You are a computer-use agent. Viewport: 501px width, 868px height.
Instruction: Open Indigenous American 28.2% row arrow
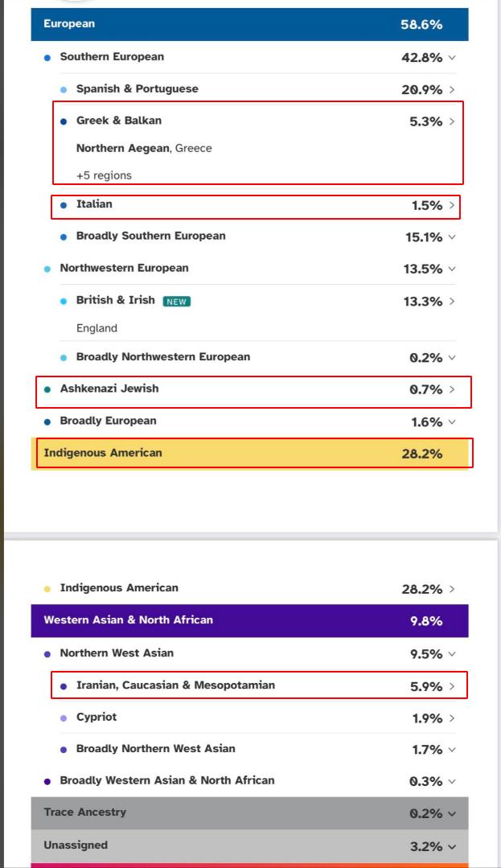[x=452, y=590]
